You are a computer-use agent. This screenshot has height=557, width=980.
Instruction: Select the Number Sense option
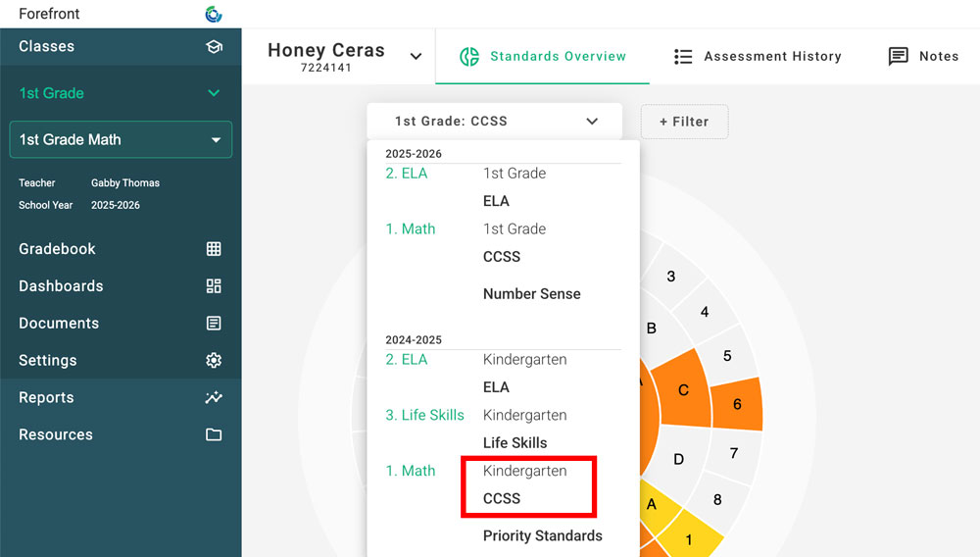coord(532,294)
